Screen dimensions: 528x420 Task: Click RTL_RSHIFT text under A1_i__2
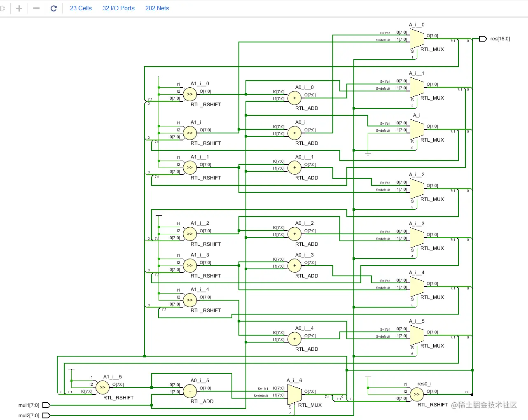click(x=206, y=244)
